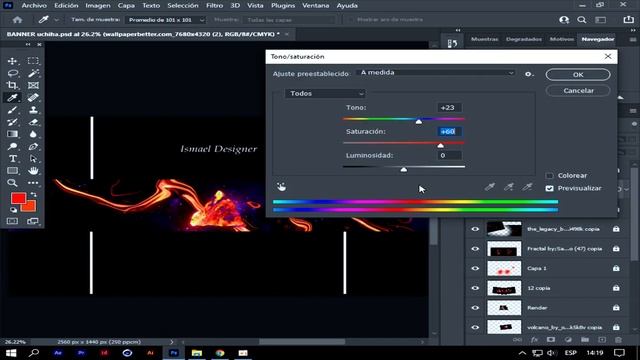Expand the Eyedropper tool preset picker

pyautogui.click(x=57, y=20)
